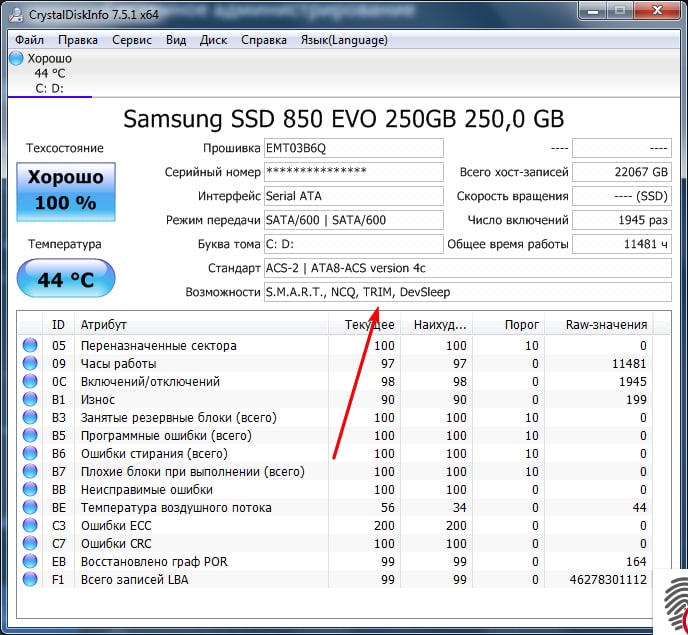Image resolution: width=688 pixels, height=635 pixels.
Task: Click the Интерфейс field Serial ATA
Action: [x=354, y=196]
